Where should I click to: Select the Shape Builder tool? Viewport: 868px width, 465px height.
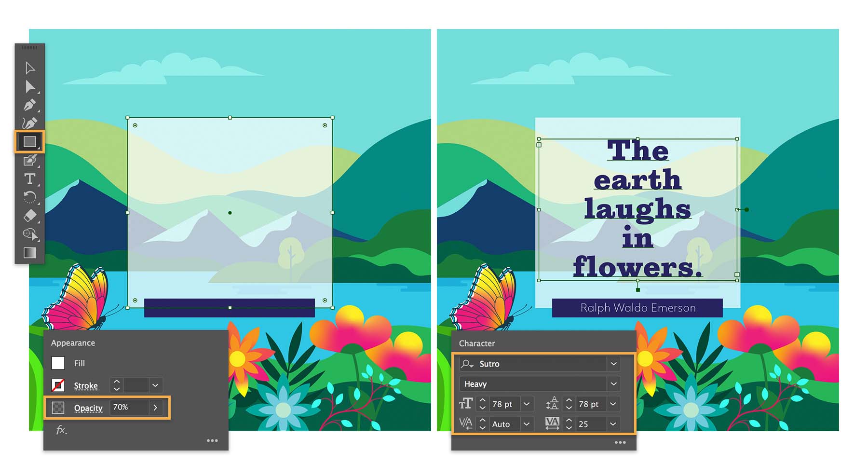pos(30,234)
